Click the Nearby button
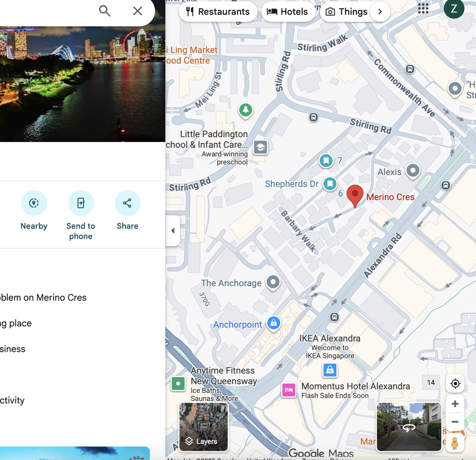Screen dimensions: 476x460 (34, 203)
